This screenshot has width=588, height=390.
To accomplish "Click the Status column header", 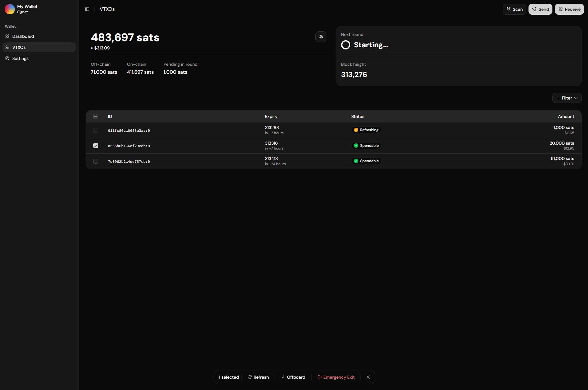I will (358, 116).
